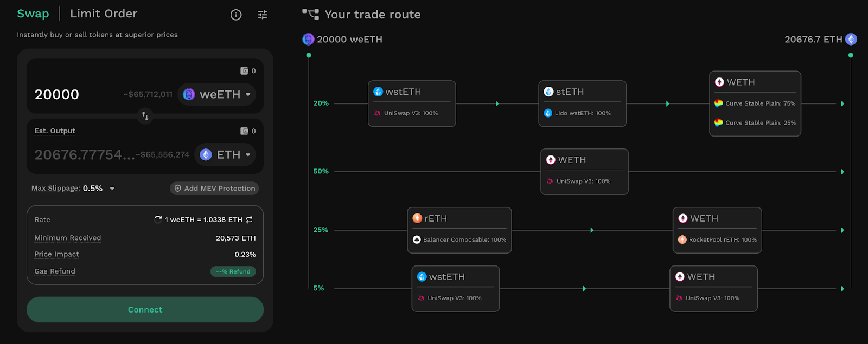Switch to the Limit Order tab

click(104, 14)
